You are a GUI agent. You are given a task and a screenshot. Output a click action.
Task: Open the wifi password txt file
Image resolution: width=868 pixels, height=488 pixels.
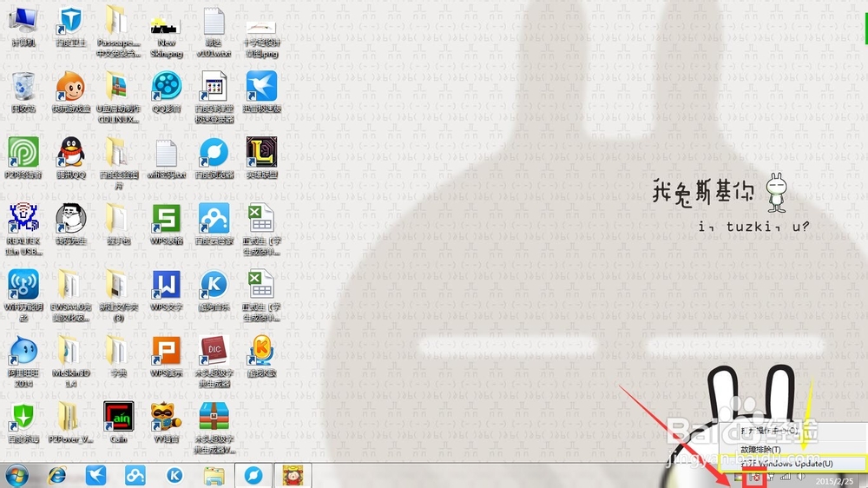[x=166, y=158]
